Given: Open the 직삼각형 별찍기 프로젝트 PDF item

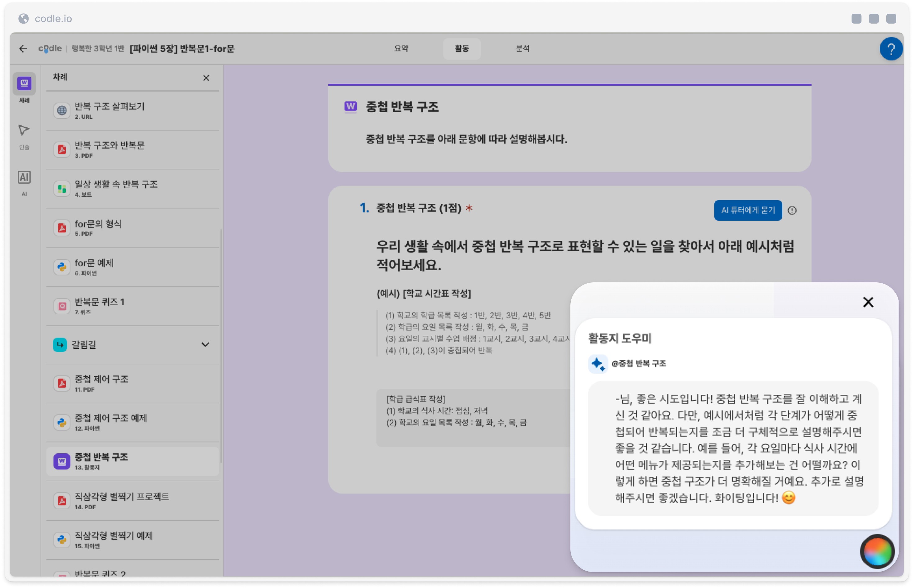Looking at the screenshot, I should click(132, 500).
